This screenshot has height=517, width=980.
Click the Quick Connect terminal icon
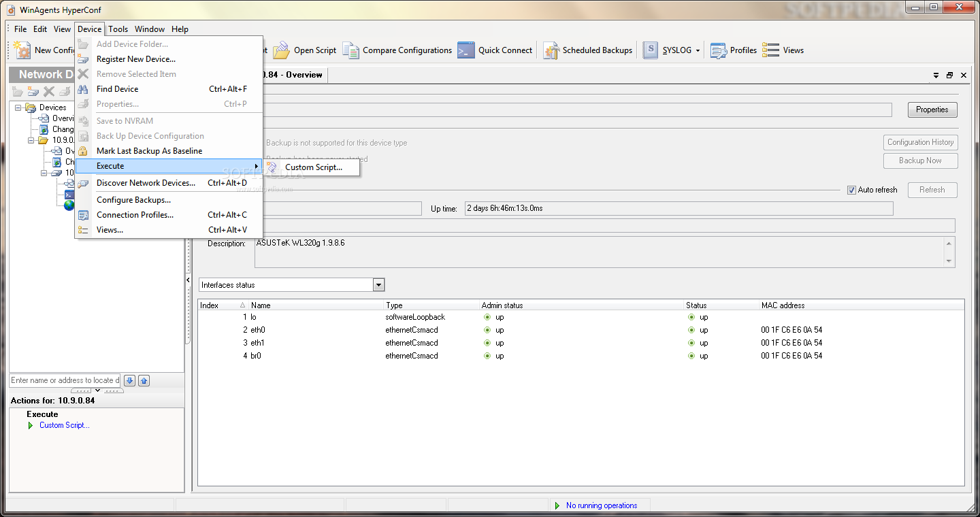point(466,50)
